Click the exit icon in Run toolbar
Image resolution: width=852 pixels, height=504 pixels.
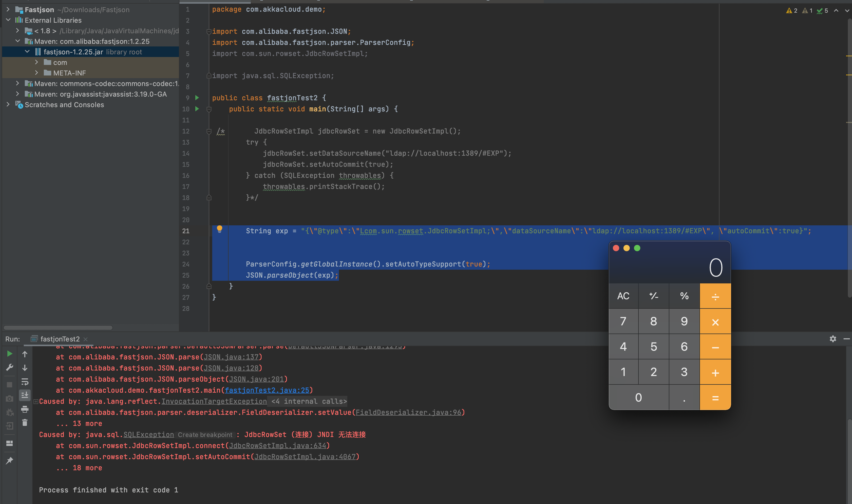[10, 426]
